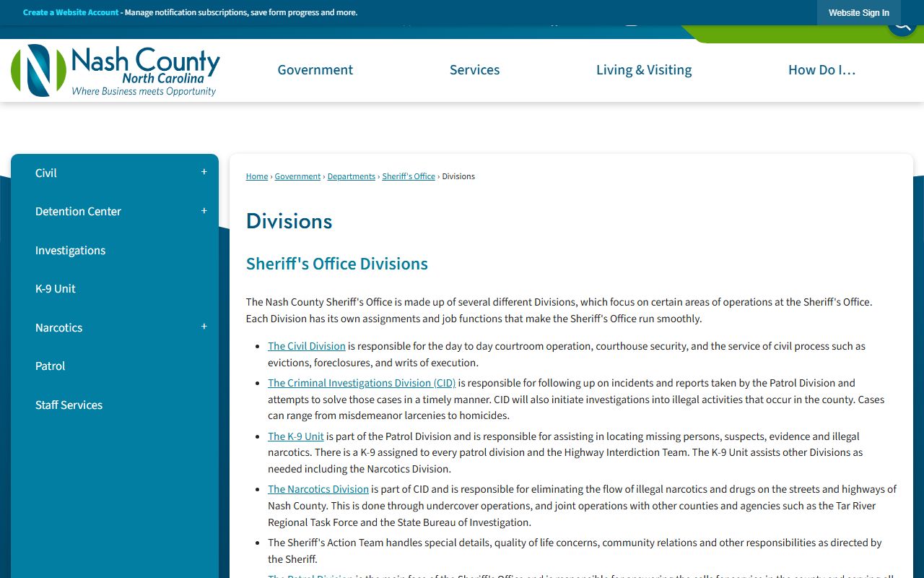Follow the Departments breadcrumb link
The height and width of the screenshot is (578, 924).
click(352, 176)
